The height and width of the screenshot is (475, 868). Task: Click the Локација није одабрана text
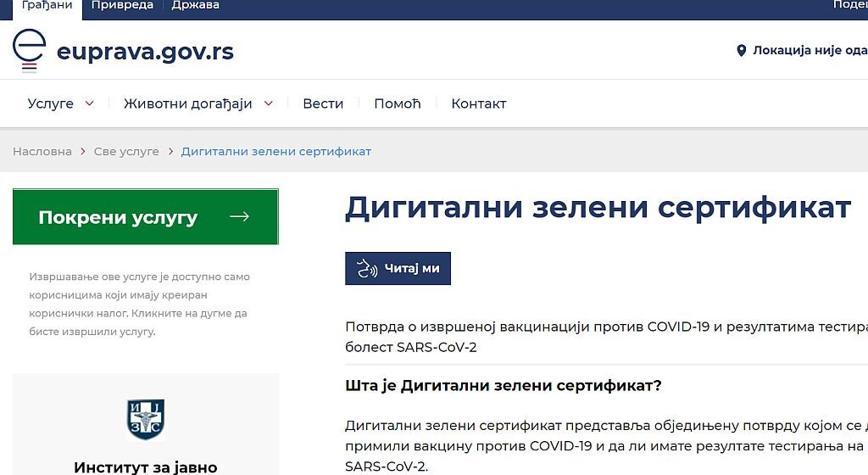click(810, 51)
